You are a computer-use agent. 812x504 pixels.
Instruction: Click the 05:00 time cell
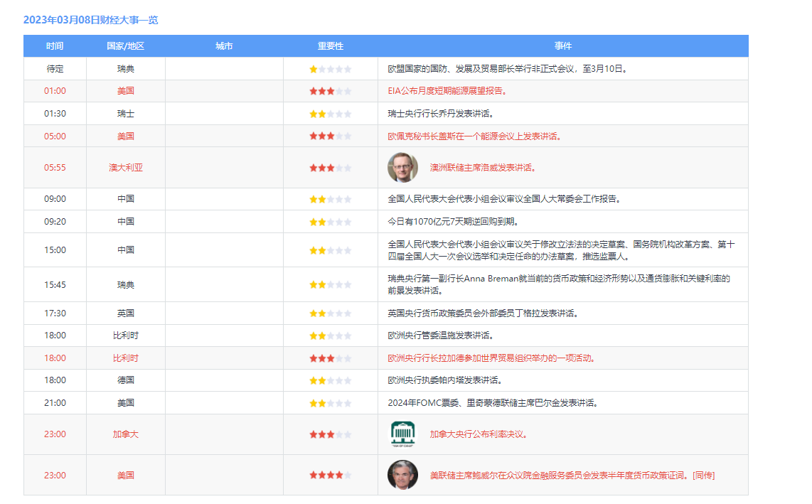click(x=55, y=136)
